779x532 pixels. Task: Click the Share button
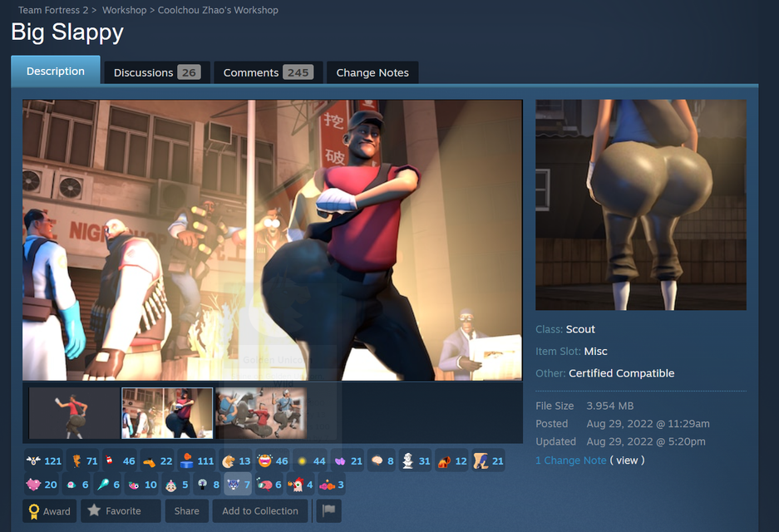pos(186,510)
